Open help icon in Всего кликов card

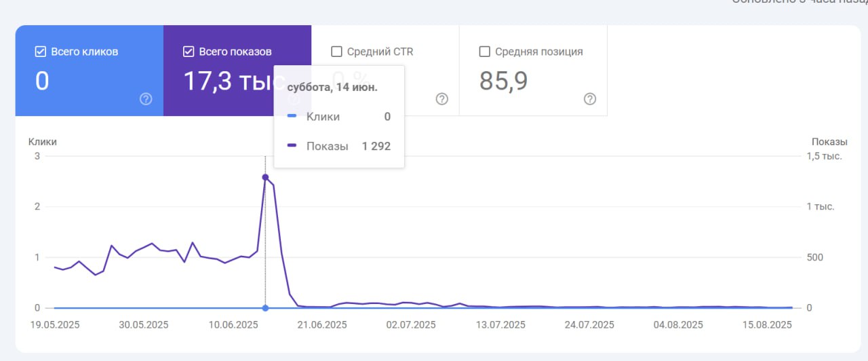pos(146,99)
